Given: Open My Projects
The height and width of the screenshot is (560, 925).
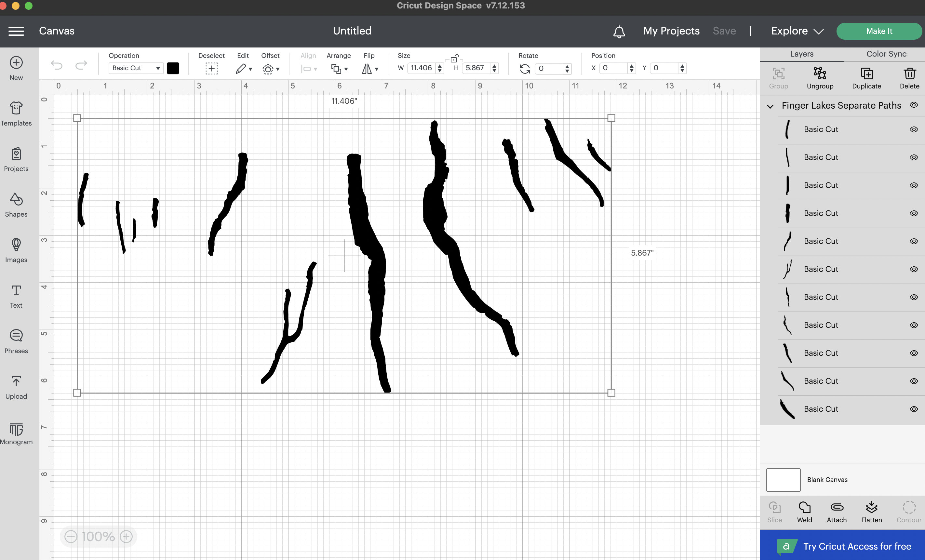Looking at the screenshot, I should pyautogui.click(x=671, y=31).
